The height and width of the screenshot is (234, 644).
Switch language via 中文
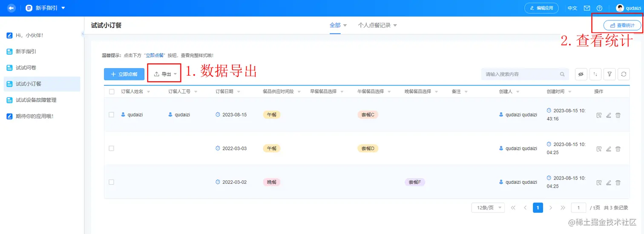click(572, 8)
